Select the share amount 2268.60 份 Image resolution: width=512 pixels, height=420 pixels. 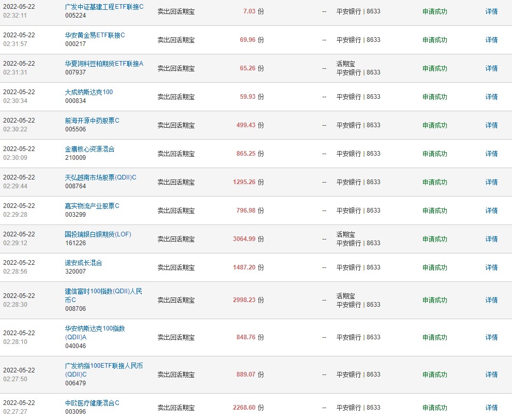(248, 407)
